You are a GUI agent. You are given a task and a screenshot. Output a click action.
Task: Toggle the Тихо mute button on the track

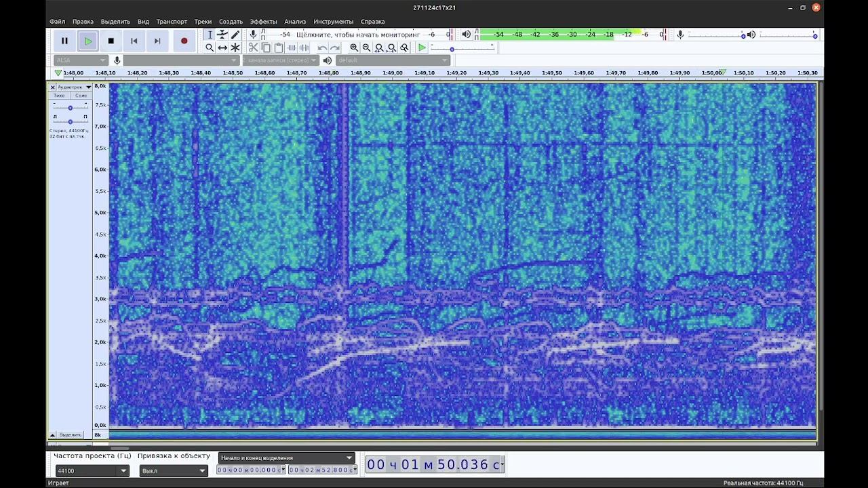59,96
